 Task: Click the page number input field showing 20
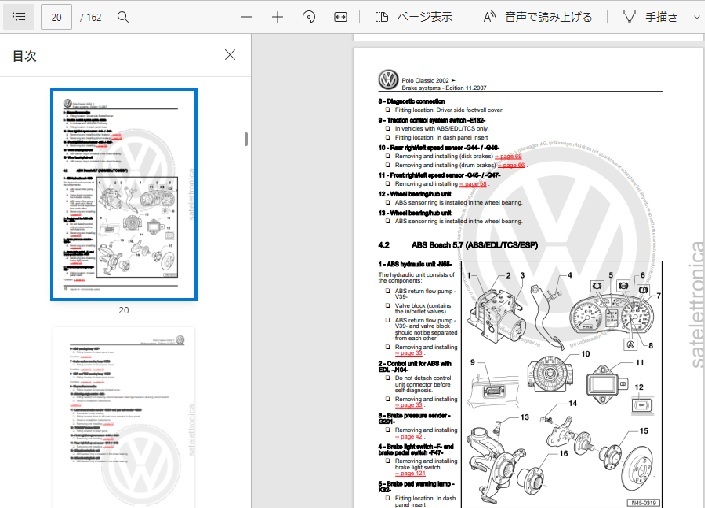pos(56,18)
